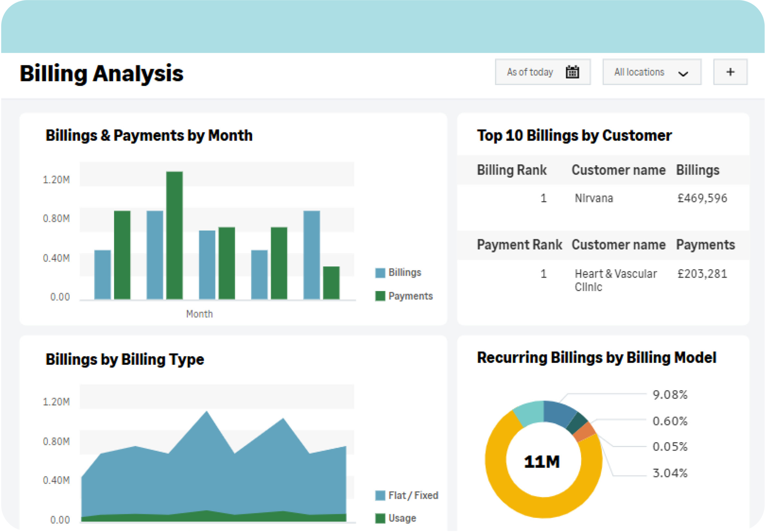Screen dimensions: 765x532
Task: Click the tallest green Payments bar
Action: tap(174, 235)
